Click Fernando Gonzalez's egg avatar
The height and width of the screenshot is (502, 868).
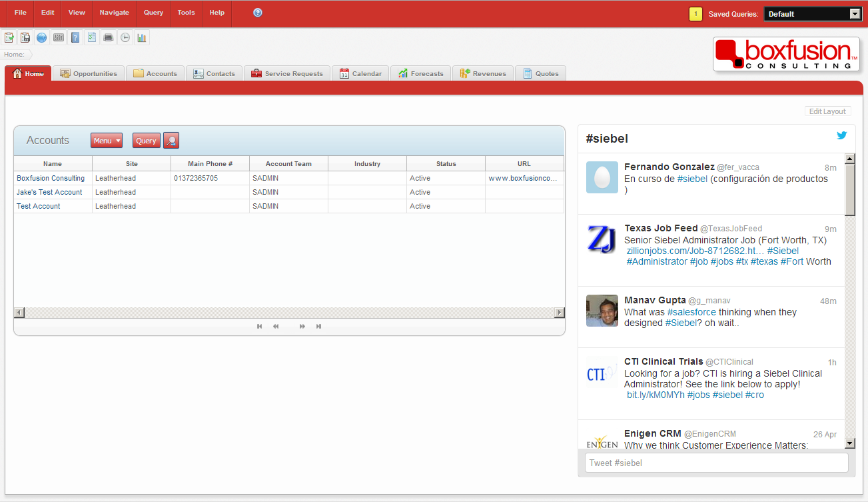point(602,177)
